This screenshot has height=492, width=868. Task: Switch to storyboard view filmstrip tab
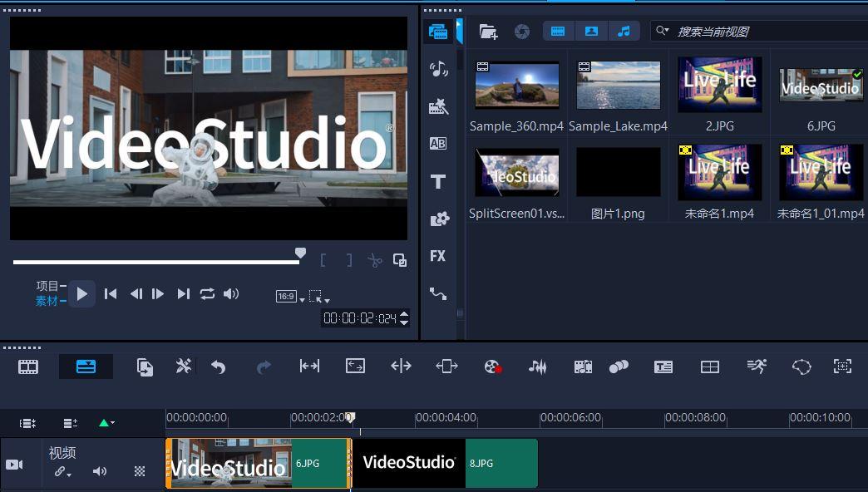point(28,367)
